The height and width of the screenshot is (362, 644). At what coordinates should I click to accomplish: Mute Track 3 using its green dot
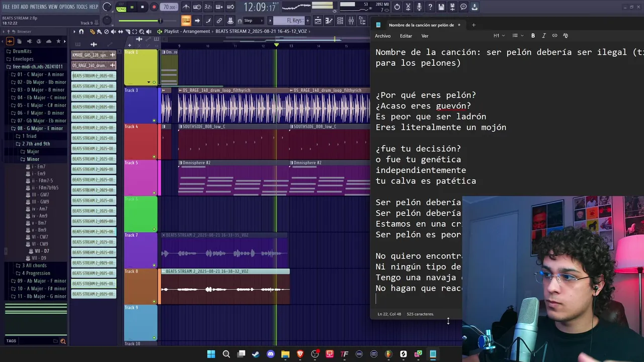pos(154,121)
